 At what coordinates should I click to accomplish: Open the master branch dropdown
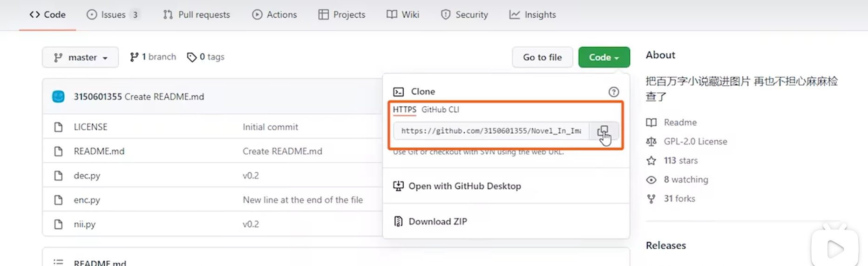pyautogui.click(x=80, y=57)
